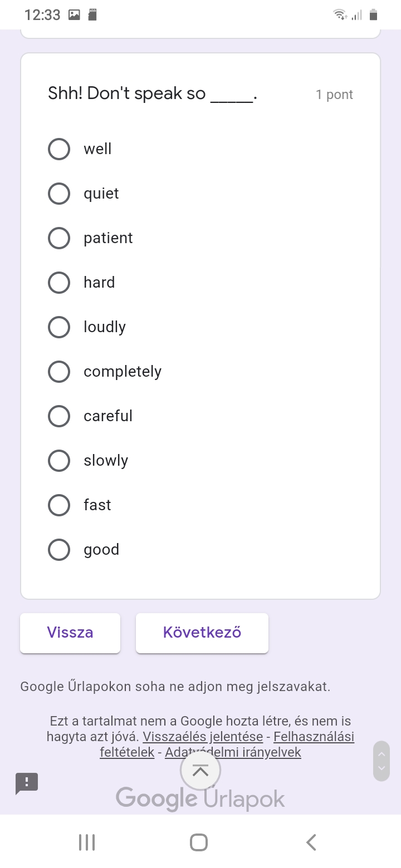Go back with the Vissza button
401x868 pixels.
click(70, 633)
